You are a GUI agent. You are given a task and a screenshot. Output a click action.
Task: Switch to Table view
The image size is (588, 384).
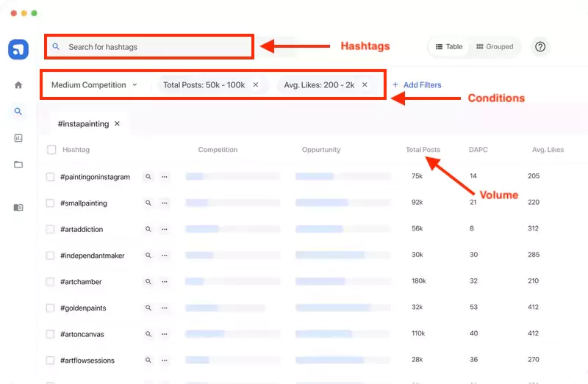(x=449, y=47)
